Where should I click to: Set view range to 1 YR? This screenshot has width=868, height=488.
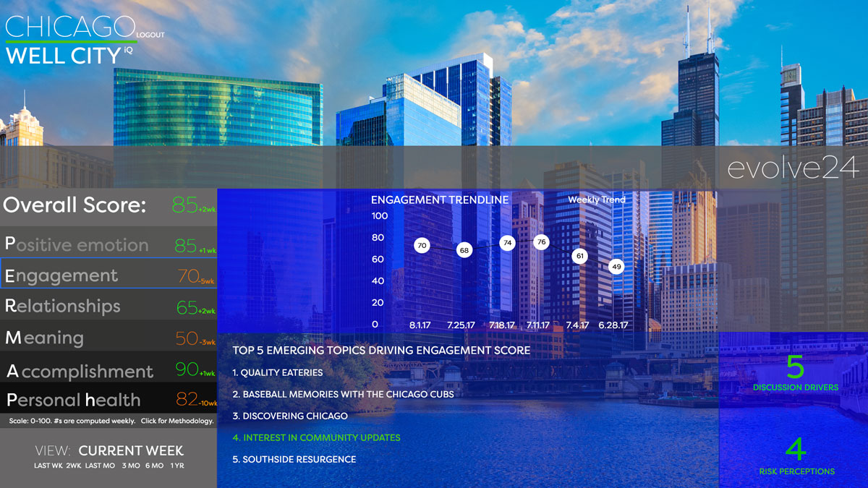(177, 466)
